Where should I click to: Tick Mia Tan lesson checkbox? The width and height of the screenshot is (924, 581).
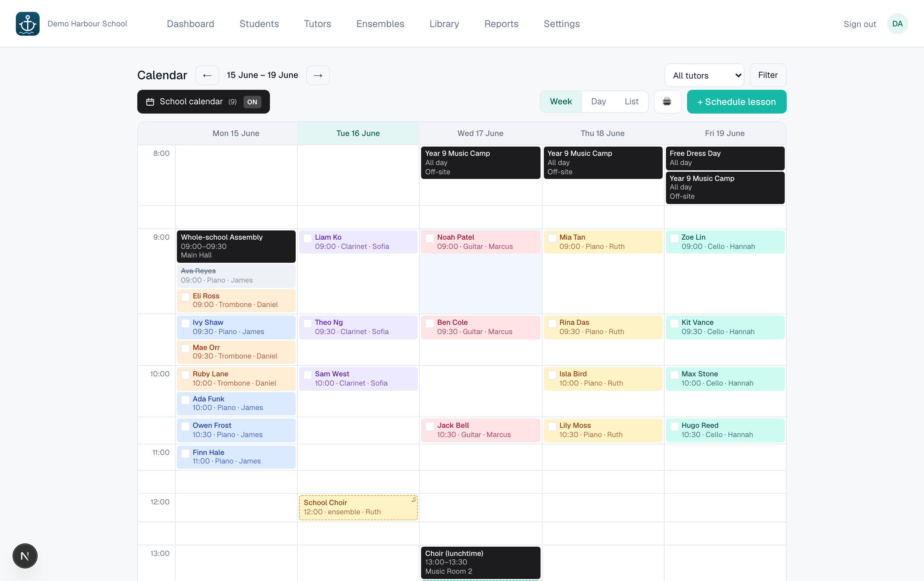click(x=552, y=238)
